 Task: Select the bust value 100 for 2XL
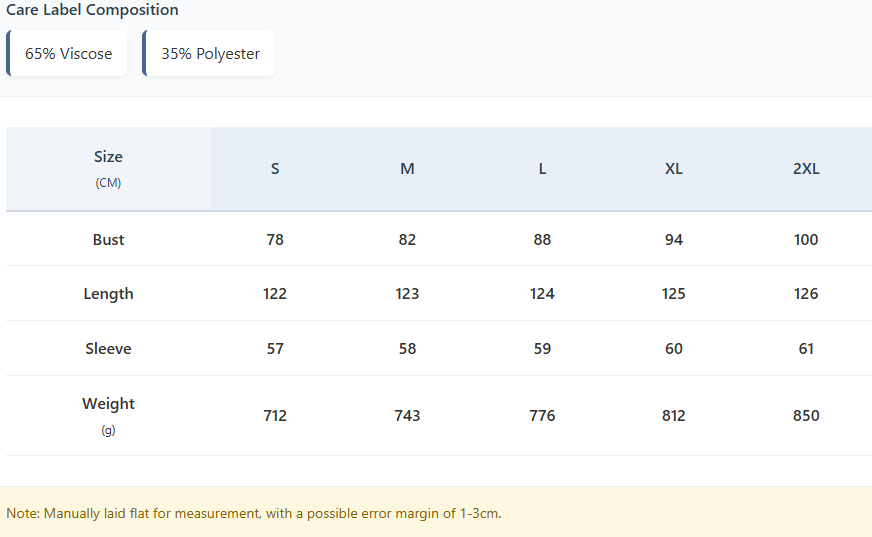[806, 240]
